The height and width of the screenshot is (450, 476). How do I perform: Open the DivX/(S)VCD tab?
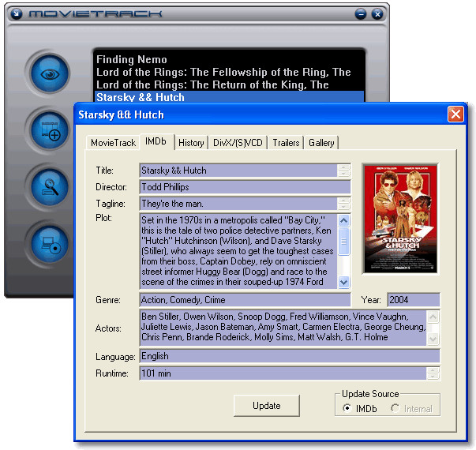coord(238,143)
